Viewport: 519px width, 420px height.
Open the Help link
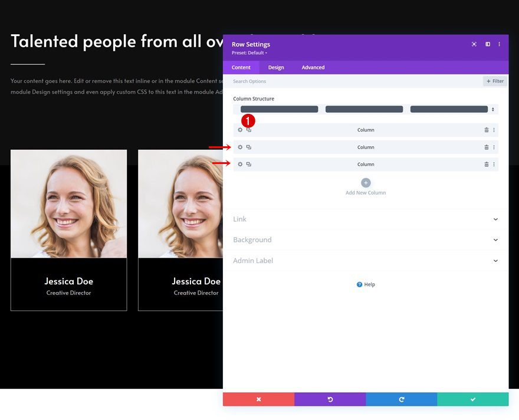(x=366, y=284)
